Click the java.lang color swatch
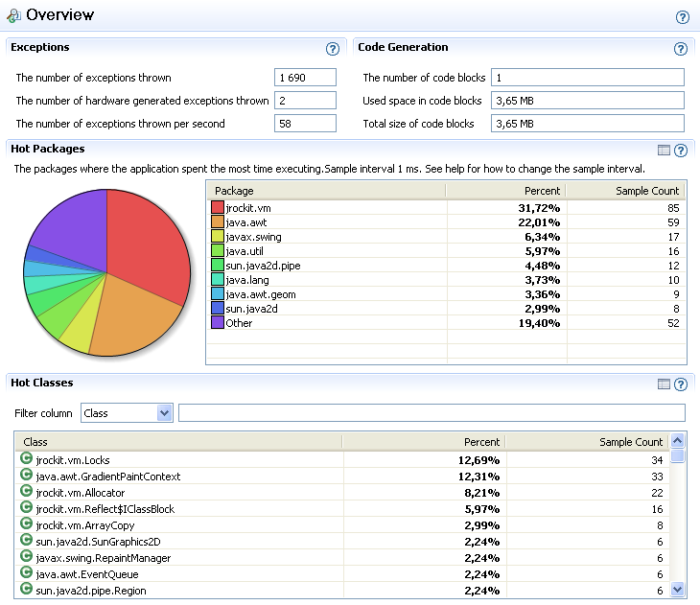This screenshot has height=605, width=700. (218, 279)
